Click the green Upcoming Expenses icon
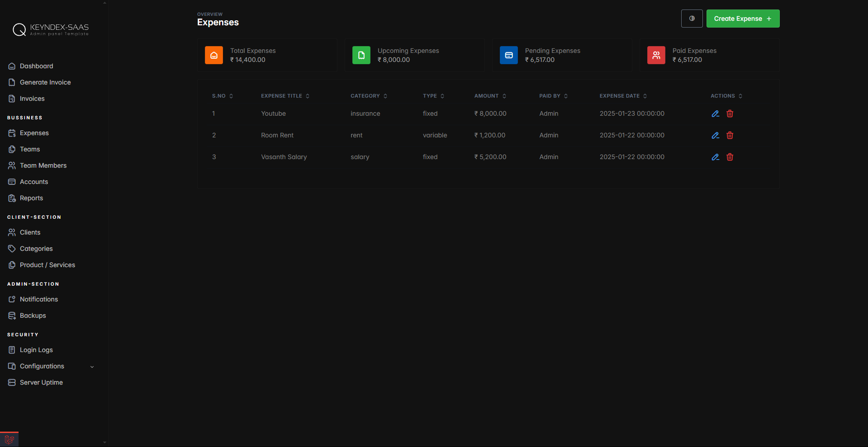Viewport: 868px width, 447px height. pos(361,55)
